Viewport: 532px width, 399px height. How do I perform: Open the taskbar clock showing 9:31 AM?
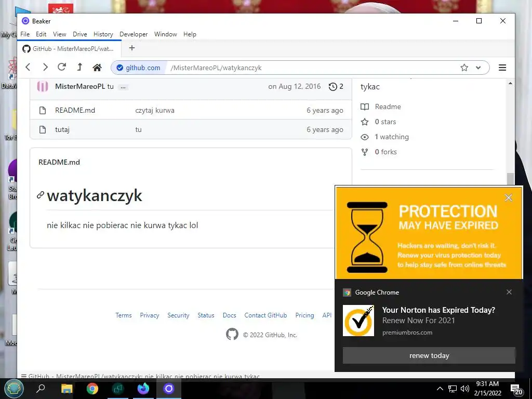coord(487,389)
